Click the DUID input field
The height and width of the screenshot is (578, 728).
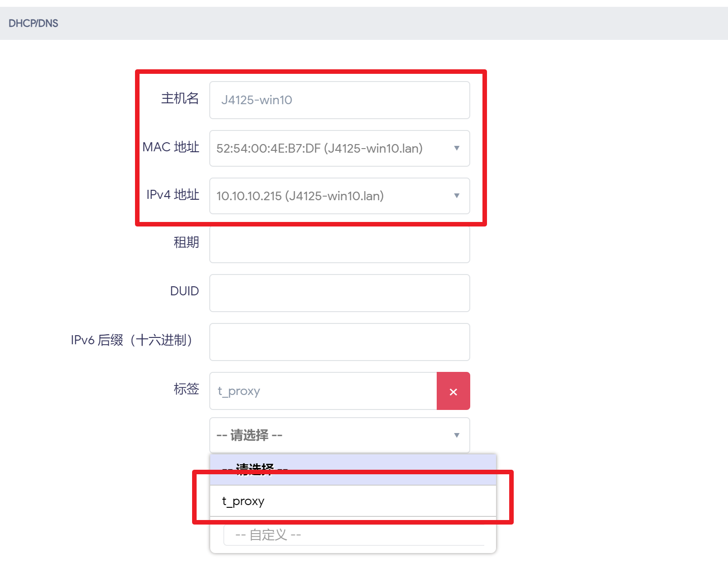(340, 293)
